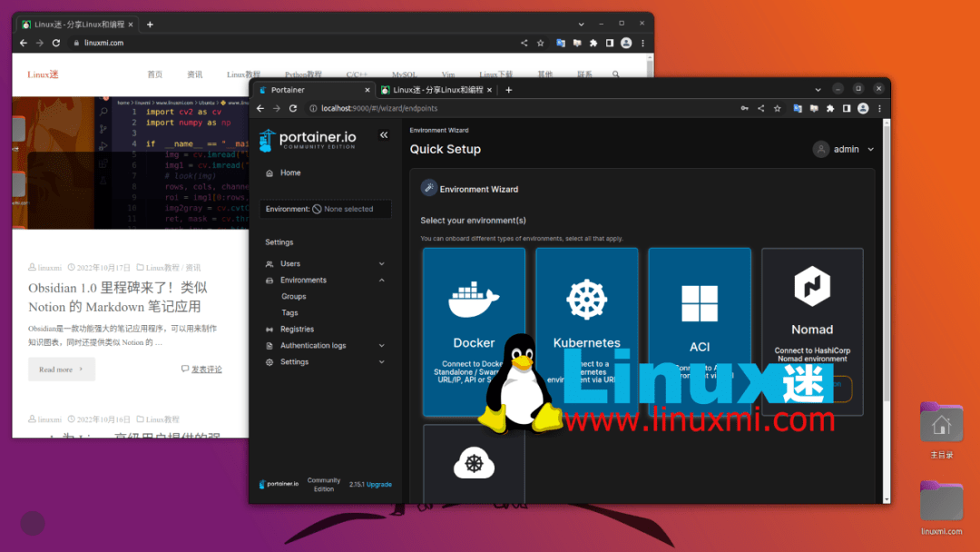The width and height of the screenshot is (980, 552).
Task: Click the 2.15.1 Upgrade link
Action: [x=371, y=484]
